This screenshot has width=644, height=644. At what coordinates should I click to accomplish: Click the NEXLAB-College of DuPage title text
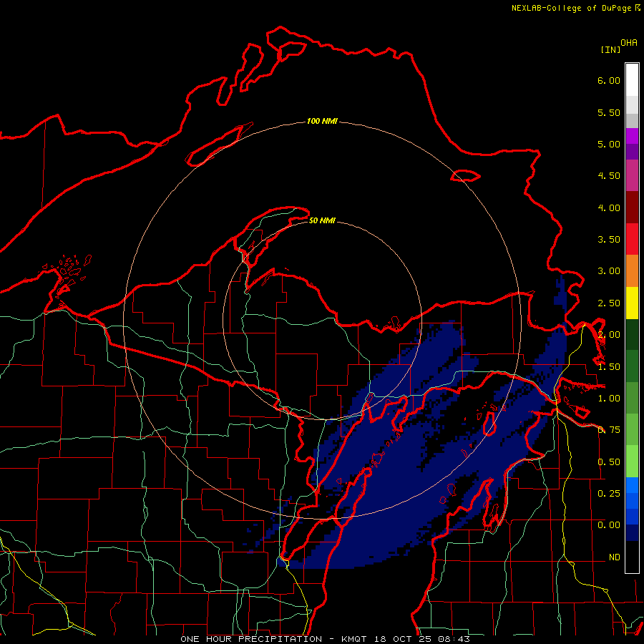point(571,8)
